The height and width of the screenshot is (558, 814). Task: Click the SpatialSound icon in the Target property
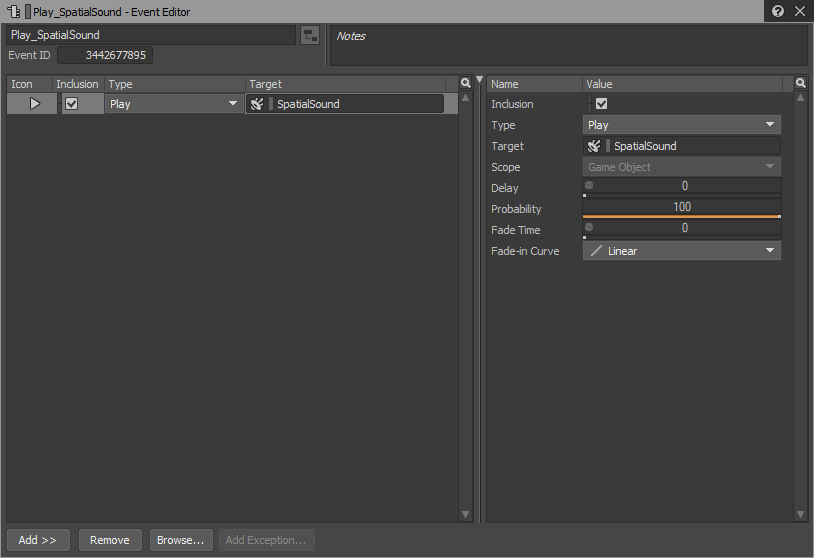(x=594, y=146)
